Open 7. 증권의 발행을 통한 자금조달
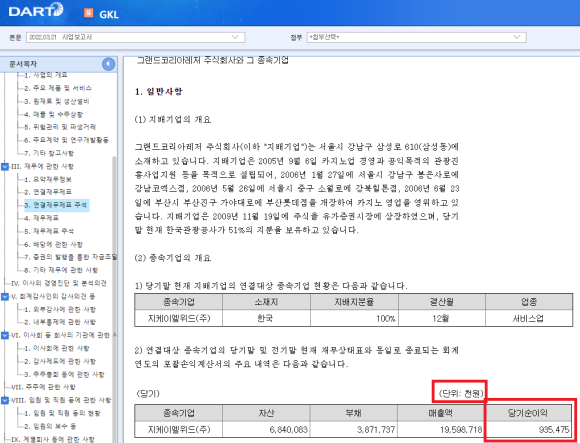580x443 pixels. pos(71,257)
